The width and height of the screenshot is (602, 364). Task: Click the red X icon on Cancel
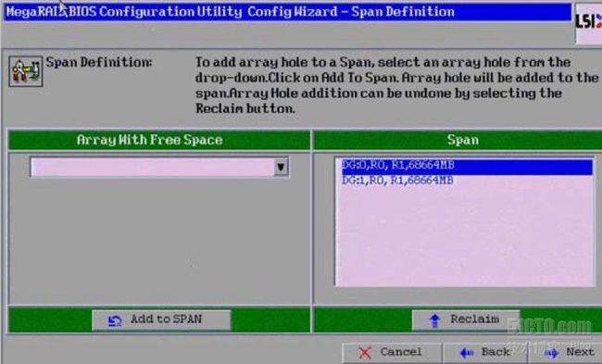365,353
